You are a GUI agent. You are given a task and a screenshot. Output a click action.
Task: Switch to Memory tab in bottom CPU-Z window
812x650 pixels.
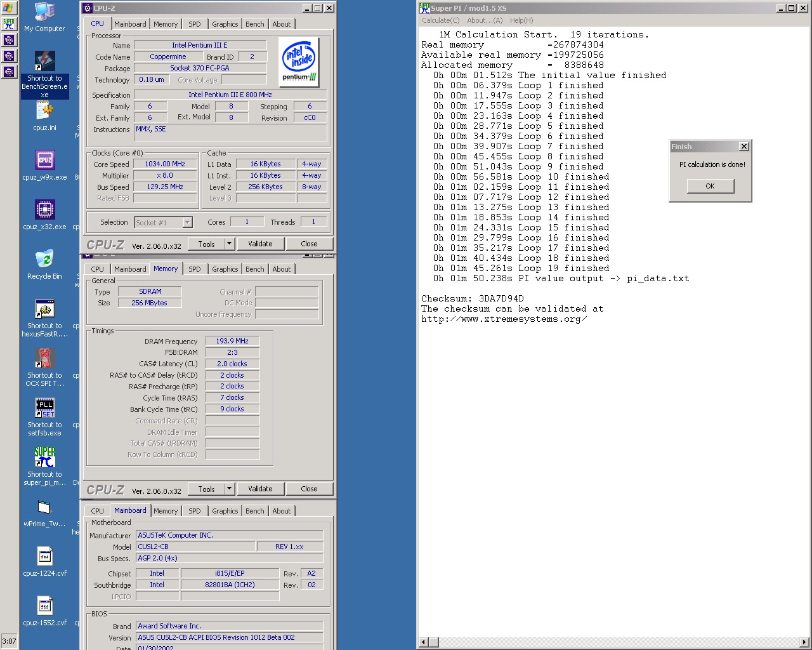point(166,511)
